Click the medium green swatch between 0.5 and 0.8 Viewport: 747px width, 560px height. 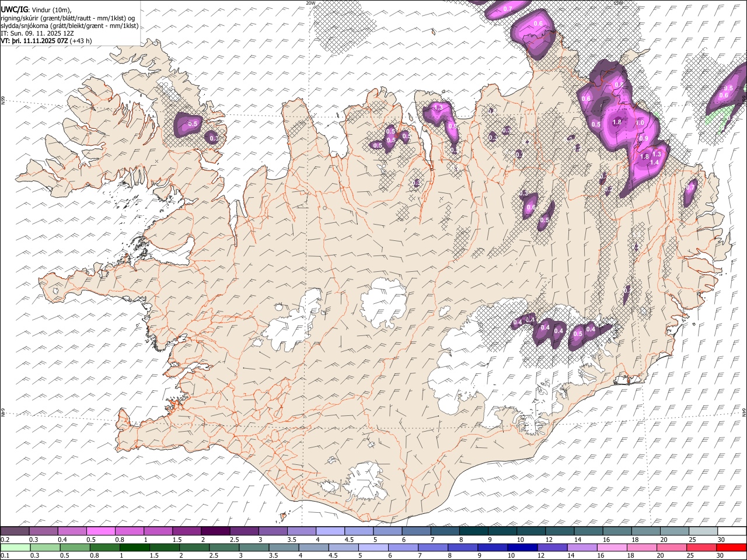[75, 548]
